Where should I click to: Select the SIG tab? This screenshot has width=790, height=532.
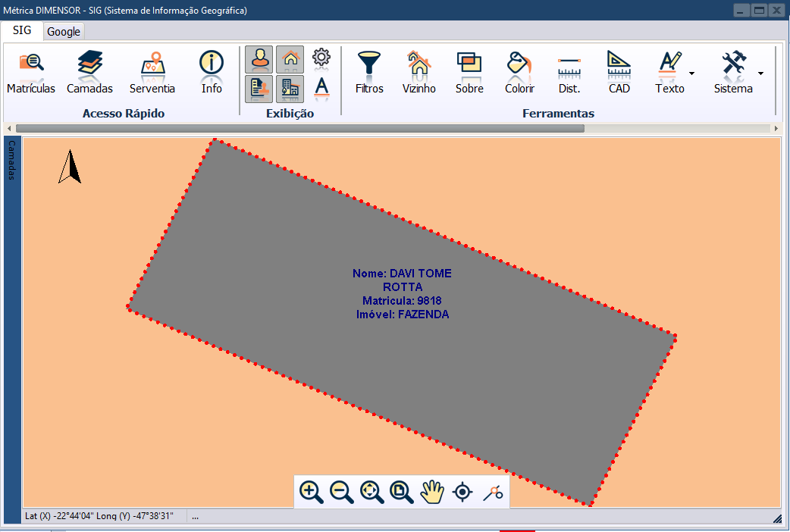tap(22, 31)
